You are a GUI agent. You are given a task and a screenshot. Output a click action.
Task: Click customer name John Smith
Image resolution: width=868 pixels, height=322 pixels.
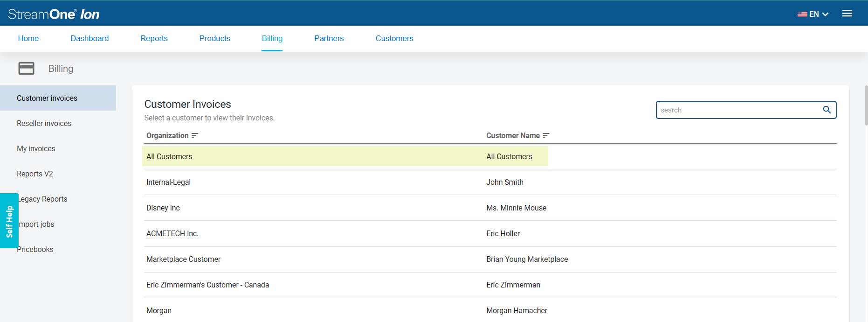pyautogui.click(x=505, y=182)
